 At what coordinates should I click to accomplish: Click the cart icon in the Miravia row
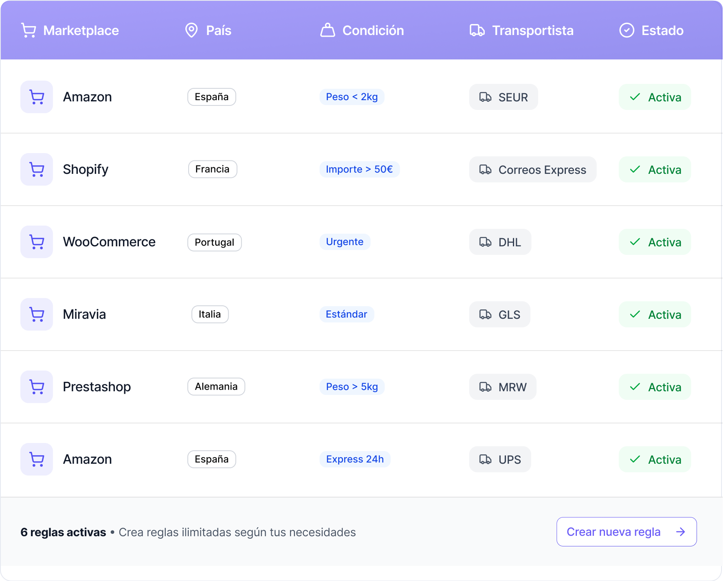pyautogui.click(x=37, y=314)
